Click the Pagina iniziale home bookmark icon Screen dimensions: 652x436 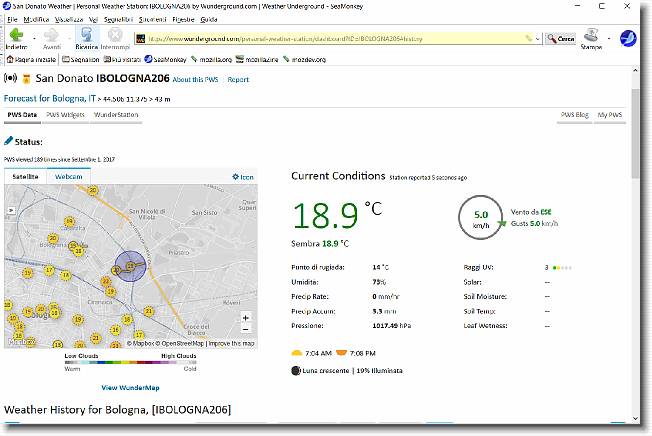point(10,59)
